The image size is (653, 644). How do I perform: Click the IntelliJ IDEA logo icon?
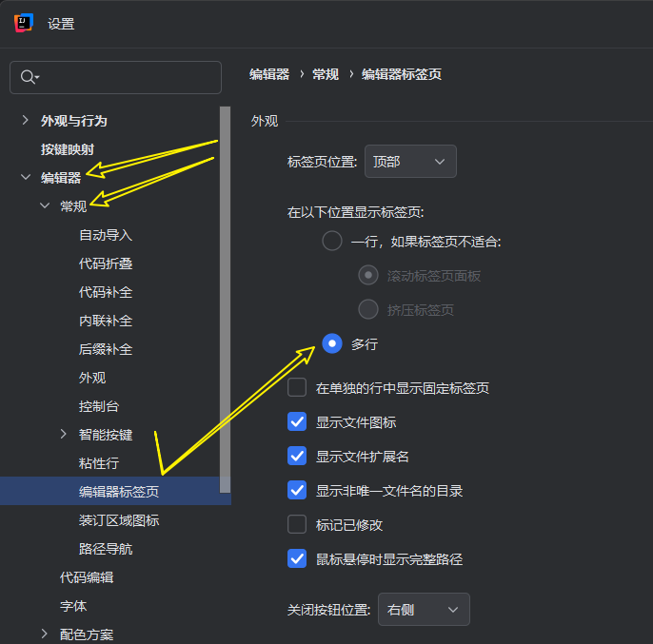tap(24, 23)
